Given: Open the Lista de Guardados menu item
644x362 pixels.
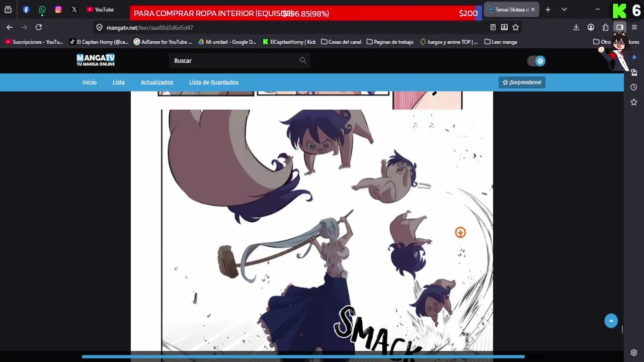Looking at the screenshot, I should [x=214, y=82].
